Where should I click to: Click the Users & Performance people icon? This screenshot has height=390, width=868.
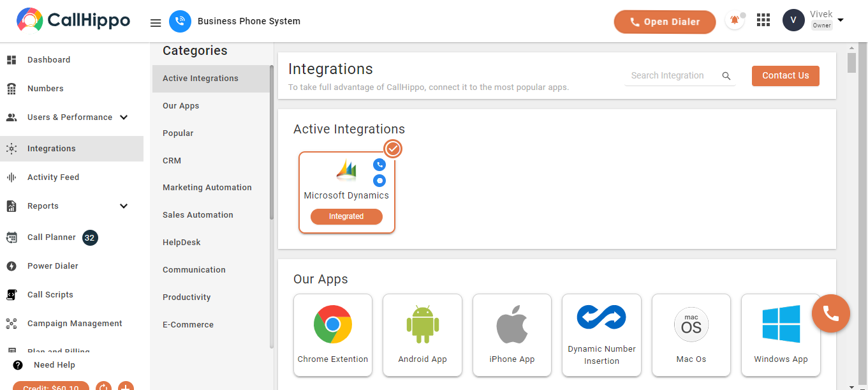click(11, 117)
